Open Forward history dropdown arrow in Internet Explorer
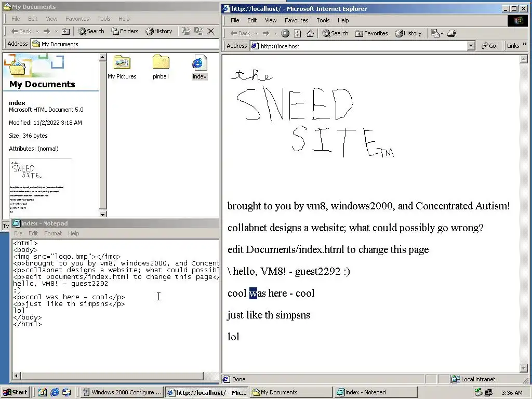 coord(275,33)
